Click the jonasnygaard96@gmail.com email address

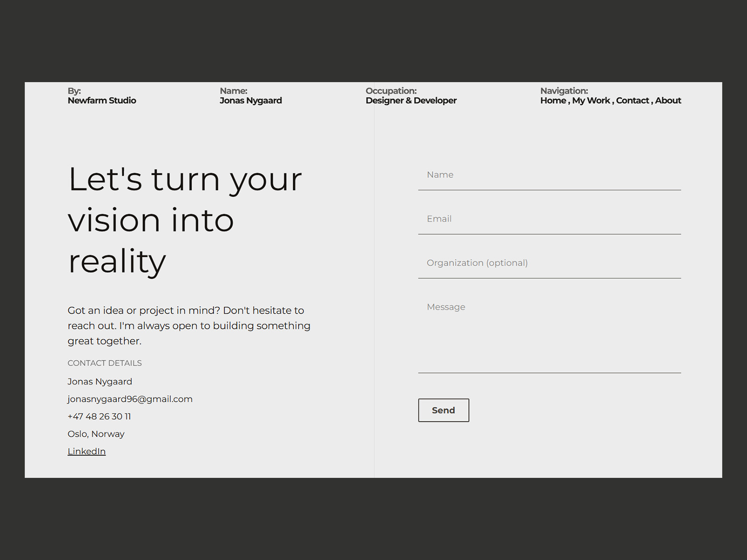[130, 399]
